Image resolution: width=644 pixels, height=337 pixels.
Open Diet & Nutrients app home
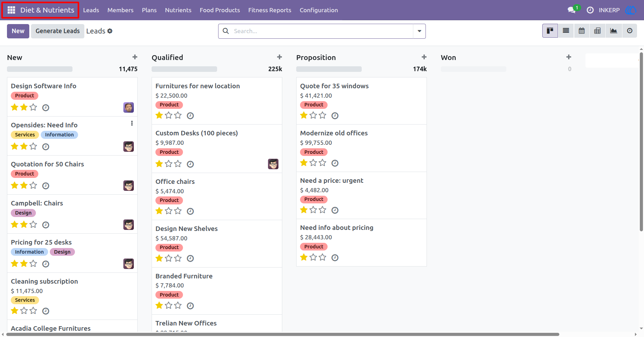point(47,10)
